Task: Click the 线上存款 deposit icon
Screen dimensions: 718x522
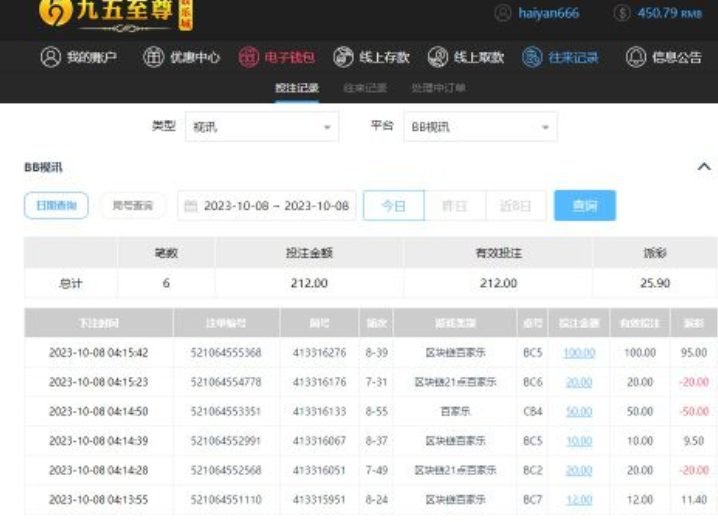Action: [x=343, y=57]
